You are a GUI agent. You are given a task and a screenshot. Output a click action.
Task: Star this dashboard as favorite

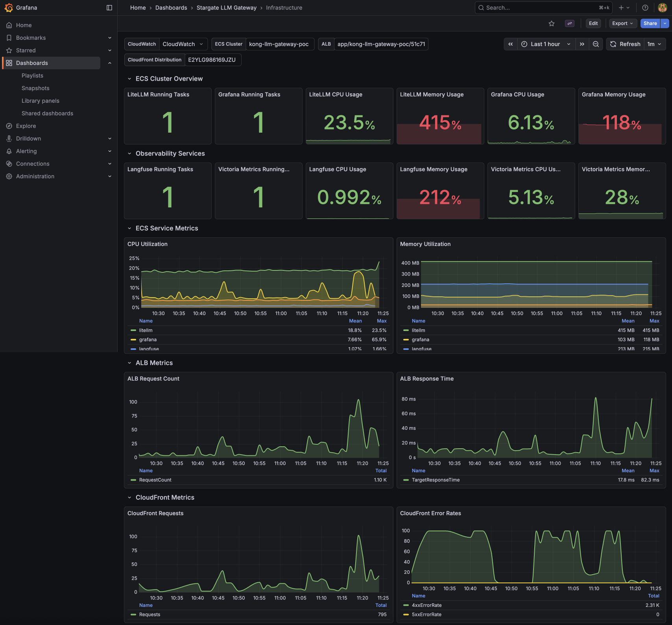552,24
